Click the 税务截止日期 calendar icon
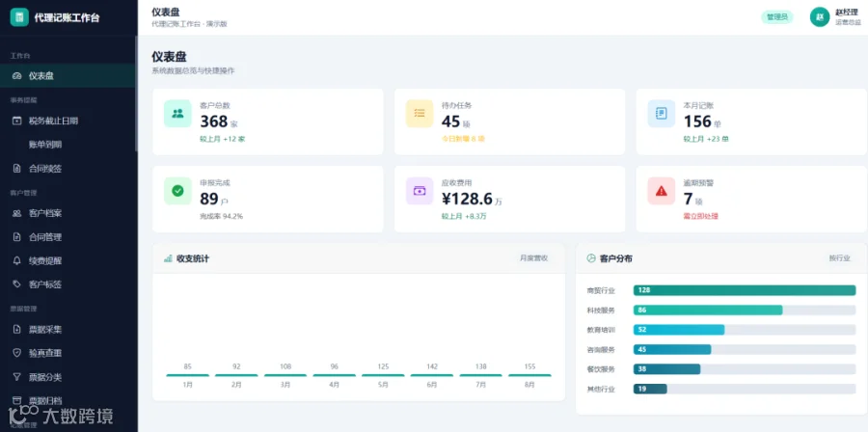The height and width of the screenshot is (432, 868). [x=16, y=121]
